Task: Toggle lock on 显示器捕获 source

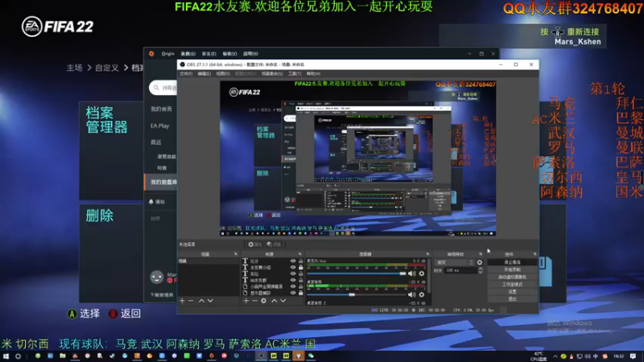Action: click(300, 293)
